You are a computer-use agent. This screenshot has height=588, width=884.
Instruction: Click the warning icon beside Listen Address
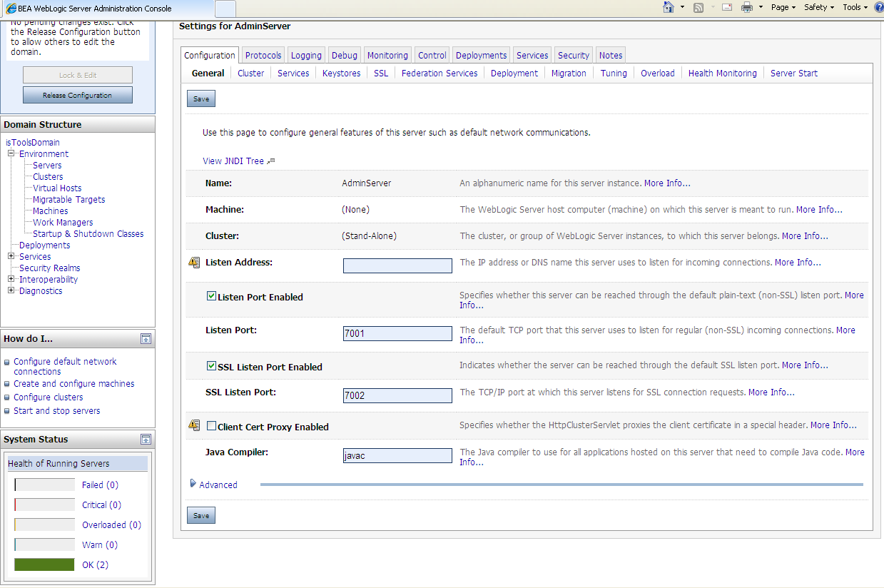tap(194, 263)
